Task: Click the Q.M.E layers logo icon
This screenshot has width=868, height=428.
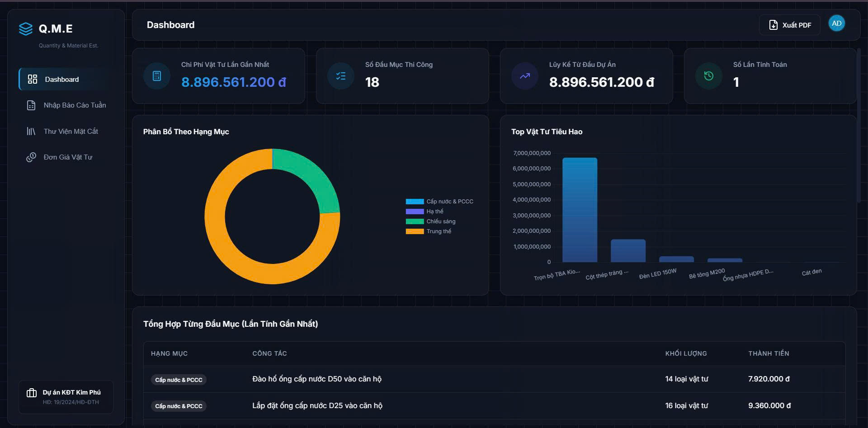Action: (x=26, y=28)
